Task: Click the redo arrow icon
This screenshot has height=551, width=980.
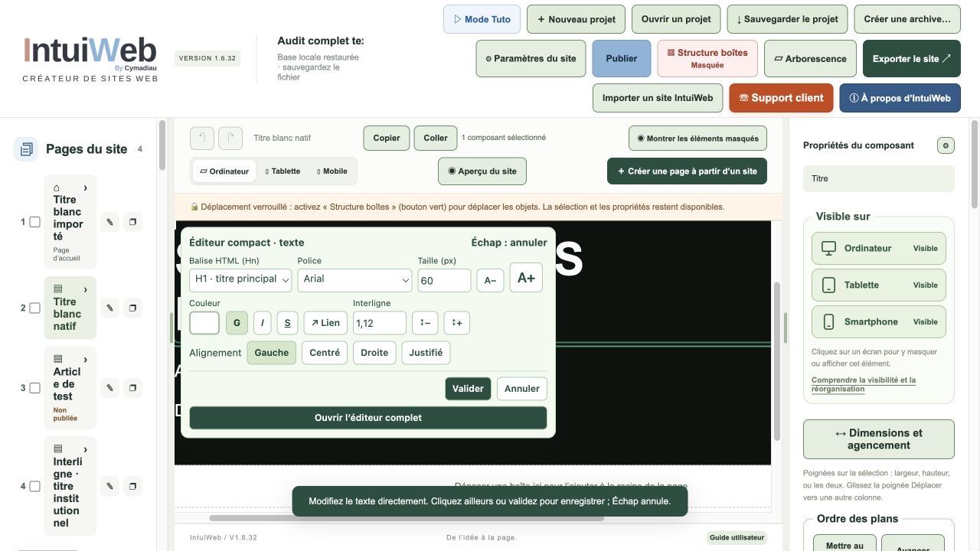Action: click(230, 138)
